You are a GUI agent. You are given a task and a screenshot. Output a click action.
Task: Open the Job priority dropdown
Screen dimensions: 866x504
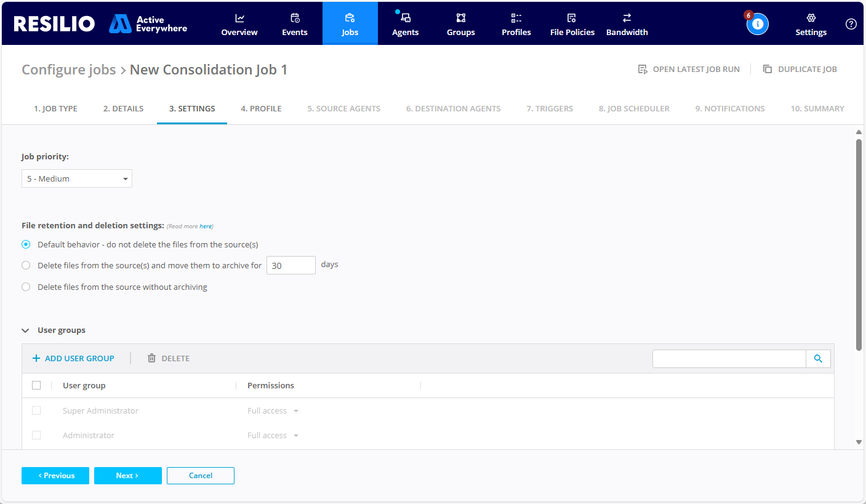pyautogui.click(x=76, y=178)
